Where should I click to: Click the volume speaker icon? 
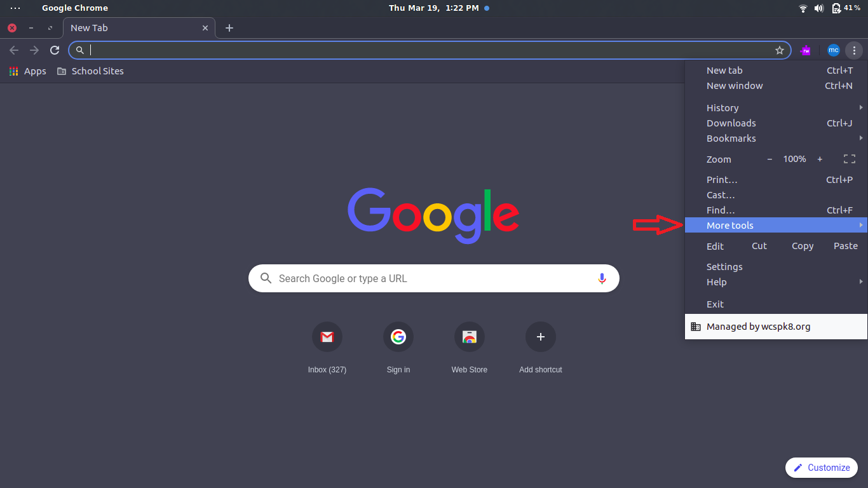point(819,8)
